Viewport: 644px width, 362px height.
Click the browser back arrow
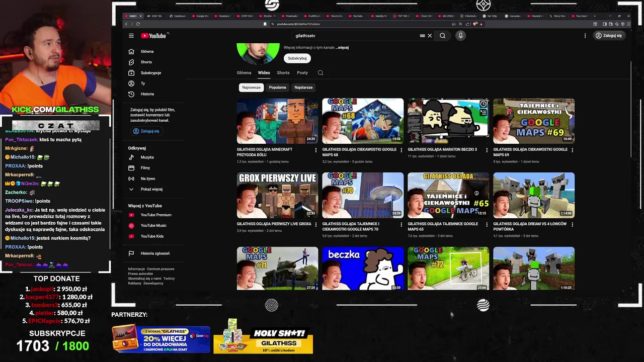click(126, 24)
